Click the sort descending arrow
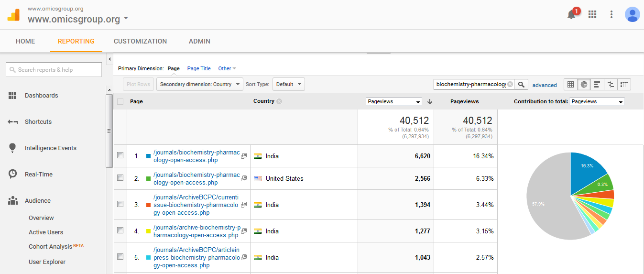This screenshot has width=644, height=274. 430,101
